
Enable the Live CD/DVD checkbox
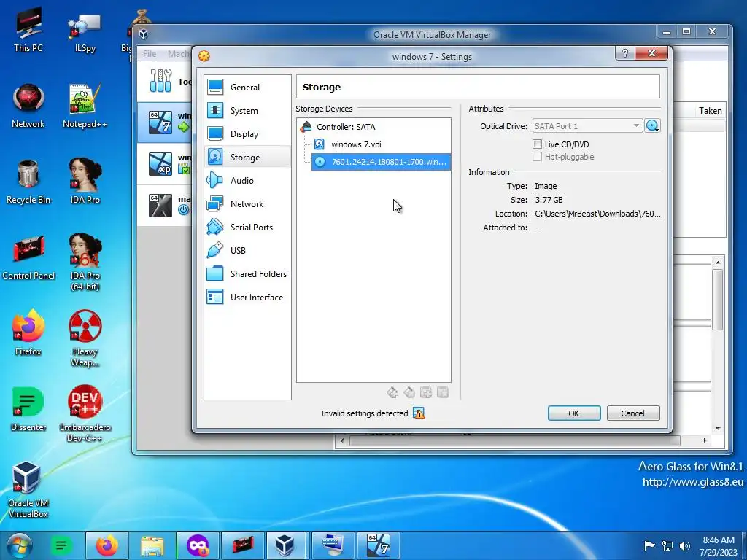click(x=538, y=144)
